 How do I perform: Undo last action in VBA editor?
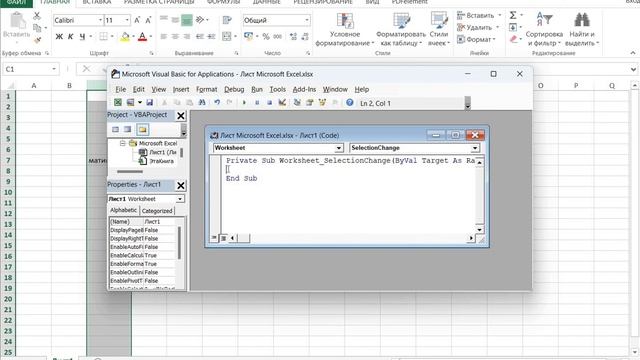tap(217, 103)
